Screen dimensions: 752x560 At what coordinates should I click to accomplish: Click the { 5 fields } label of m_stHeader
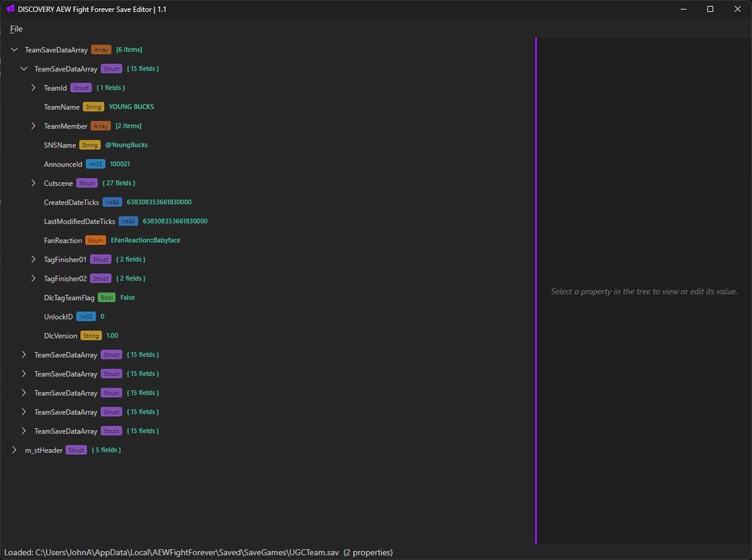(106, 450)
